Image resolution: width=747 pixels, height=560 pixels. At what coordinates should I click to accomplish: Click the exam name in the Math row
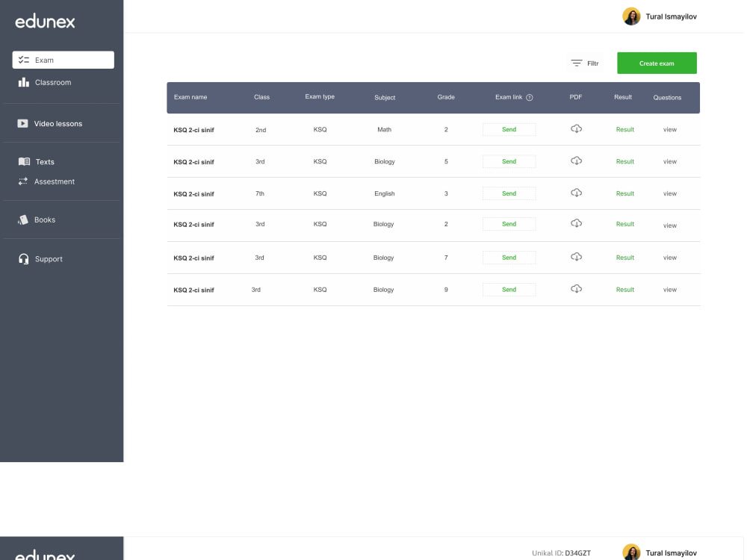point(194,130)
